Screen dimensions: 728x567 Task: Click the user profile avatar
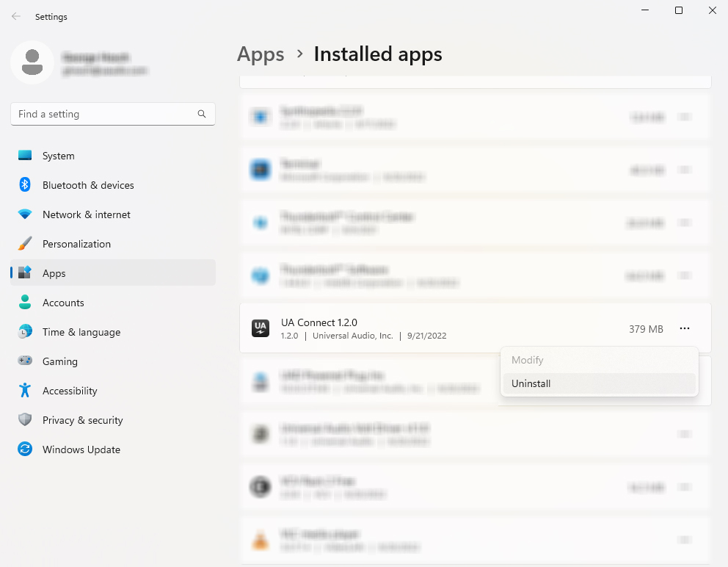point(32,63)
